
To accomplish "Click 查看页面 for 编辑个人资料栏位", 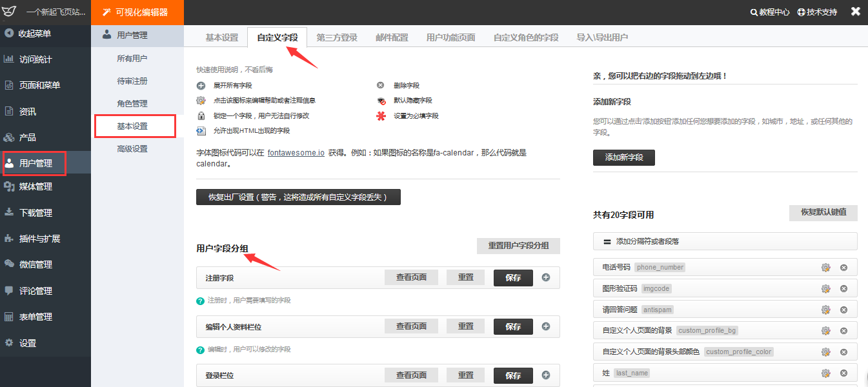I will pyautogui.click(x=412, y=326).
